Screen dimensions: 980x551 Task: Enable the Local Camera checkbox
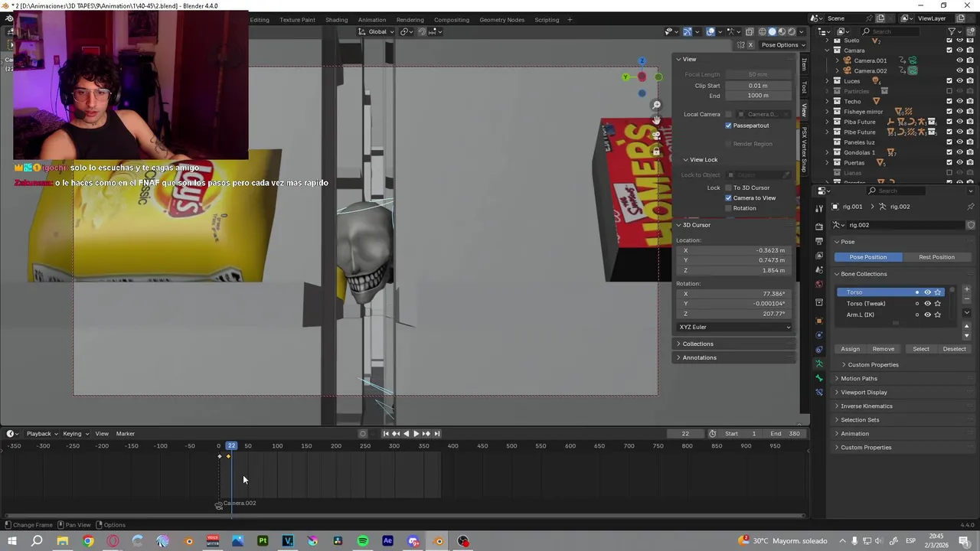click(x=729, y=114)
